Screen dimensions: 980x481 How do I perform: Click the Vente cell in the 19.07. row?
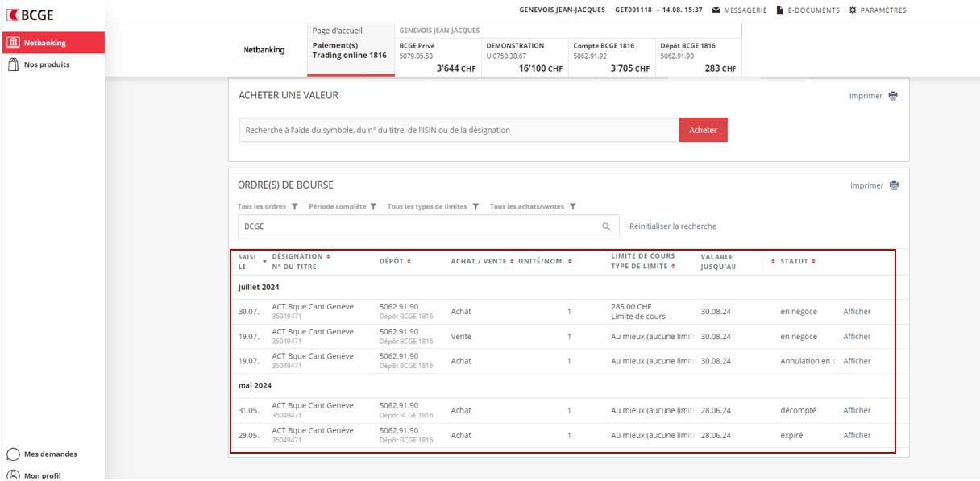click(462, 337)
